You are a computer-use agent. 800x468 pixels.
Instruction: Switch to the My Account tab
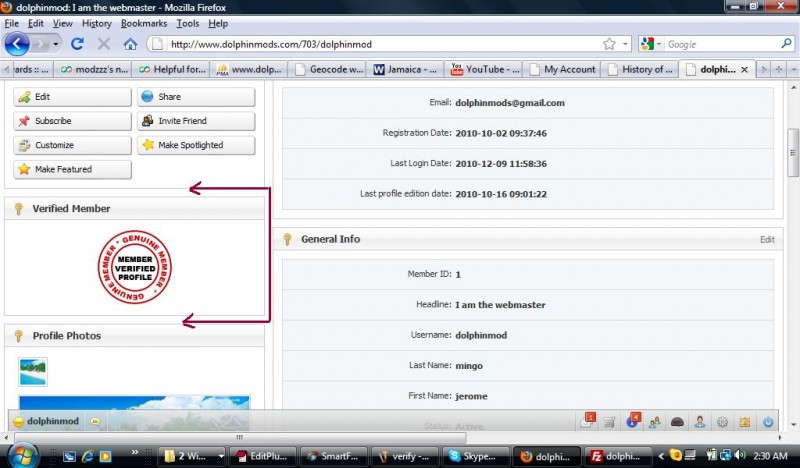pos(562,69)
